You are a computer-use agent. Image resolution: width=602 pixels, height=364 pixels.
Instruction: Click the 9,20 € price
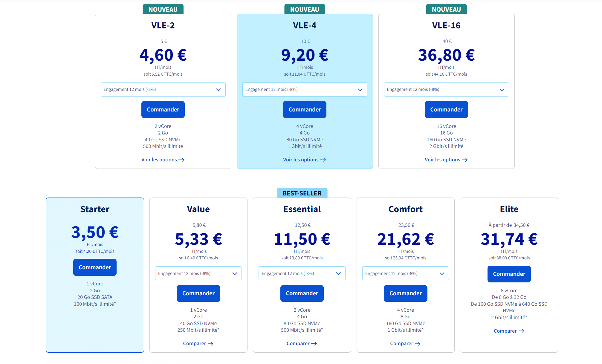[305, 55]
